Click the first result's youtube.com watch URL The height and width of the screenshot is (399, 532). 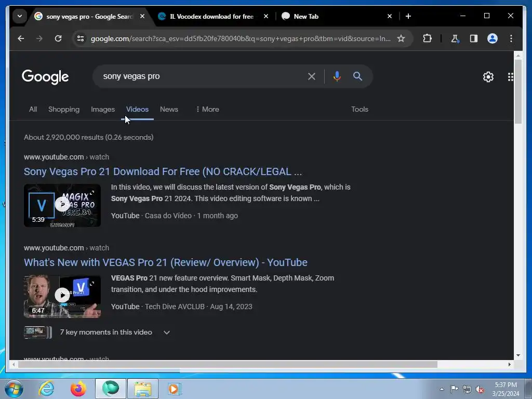pyautogui.click(x=66, y=157)
